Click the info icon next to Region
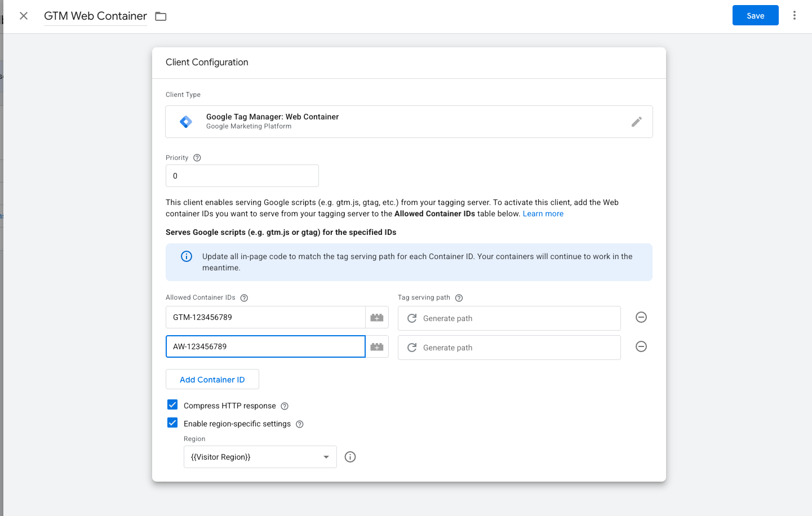Screen dimensions: 812x516 350,457
